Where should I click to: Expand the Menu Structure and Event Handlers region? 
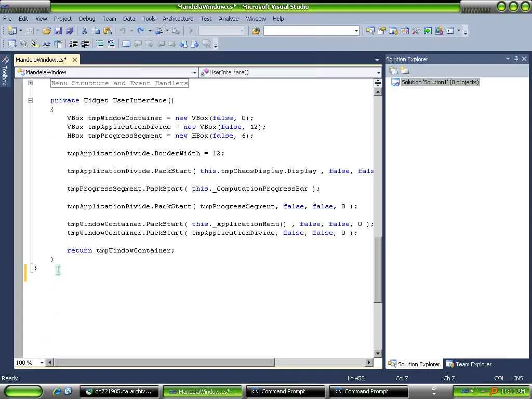[x=30, y=83]
